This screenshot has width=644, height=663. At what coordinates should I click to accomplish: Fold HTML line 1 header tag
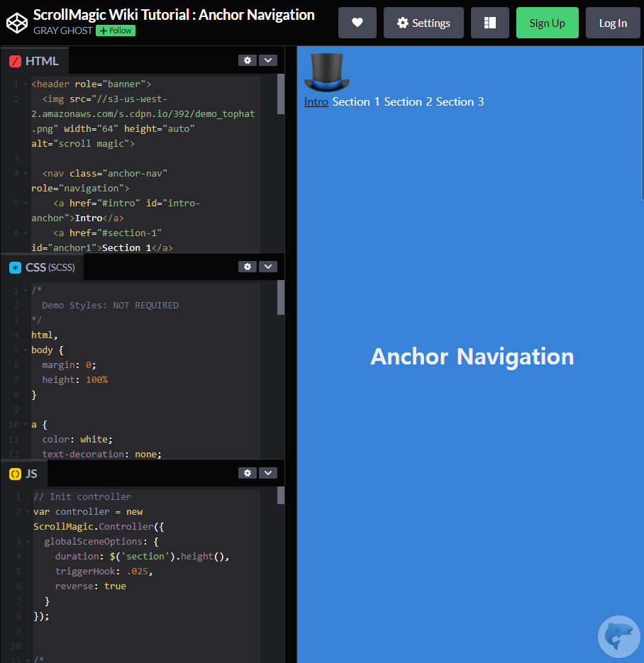point(26,84)
